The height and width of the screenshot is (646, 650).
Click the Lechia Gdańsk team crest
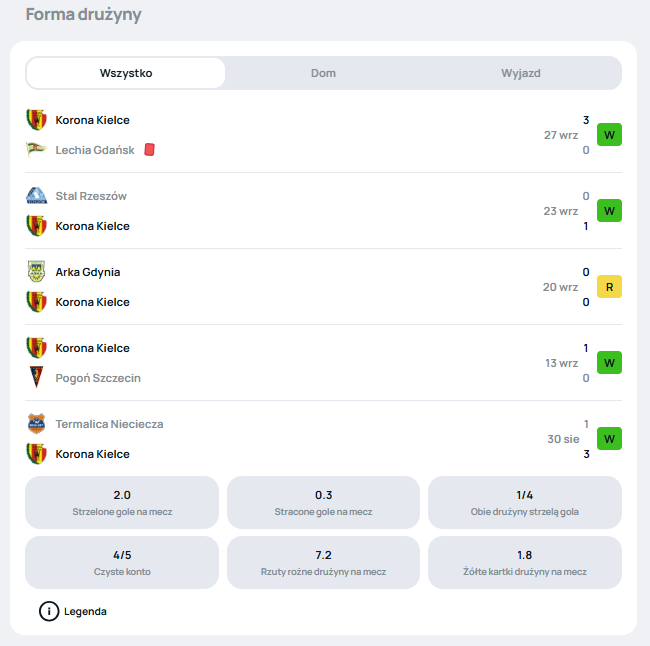[36, 149]
